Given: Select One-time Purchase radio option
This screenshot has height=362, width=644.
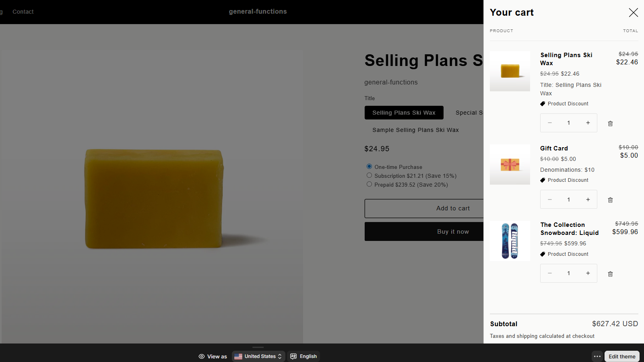Looking at the screenshot, I should pyautogui.click(x=369, y=167).
